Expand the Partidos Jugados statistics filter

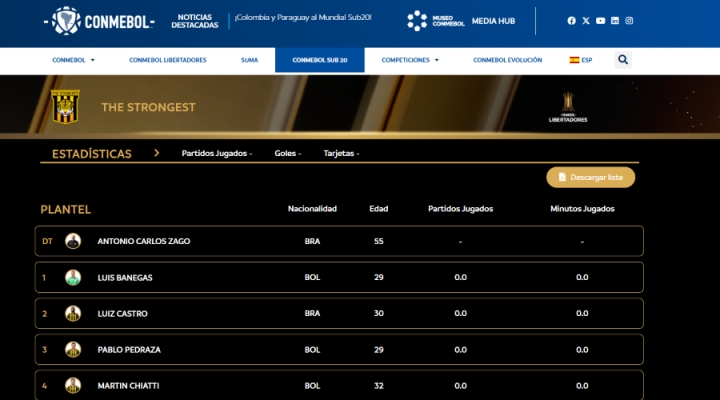(x=217, y=153)
